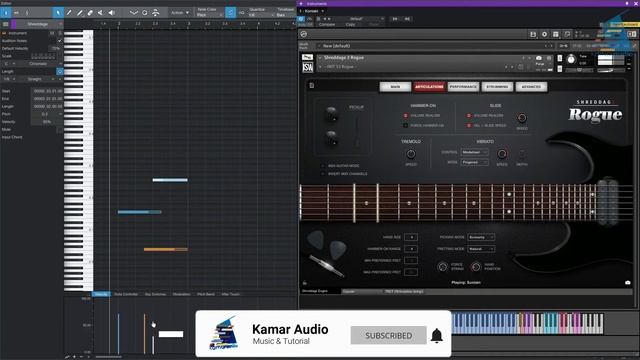Viewport: 640px width, 360px height.
Task: Open the Fretting Mode dropdown
Action: click(481, 249)
